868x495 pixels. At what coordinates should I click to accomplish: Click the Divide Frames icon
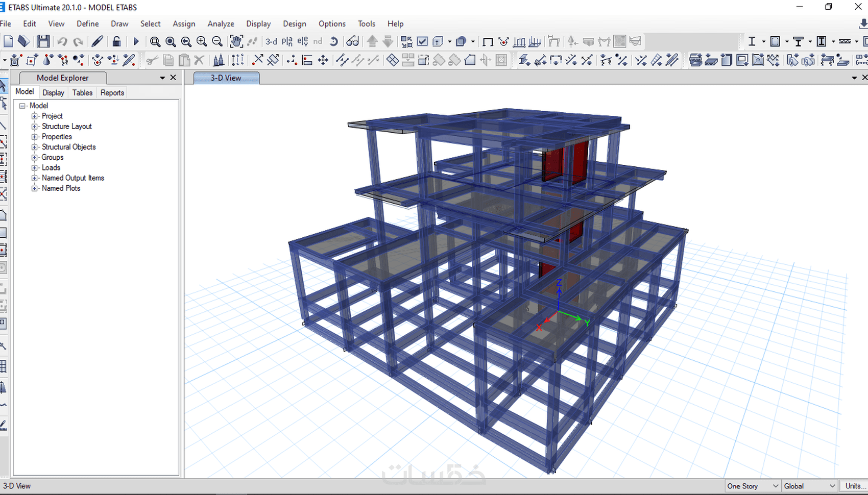[342, 60]
